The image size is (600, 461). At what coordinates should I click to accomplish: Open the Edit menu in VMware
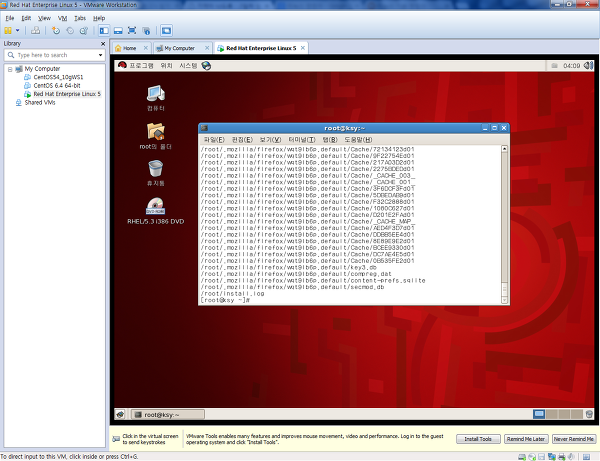(x=26, y=18)
